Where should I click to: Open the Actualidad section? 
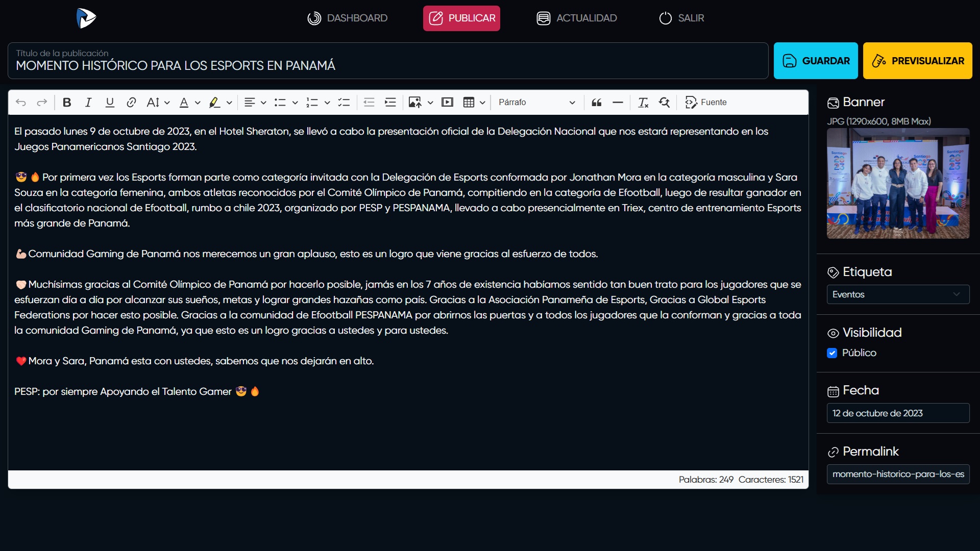(577, 18)
